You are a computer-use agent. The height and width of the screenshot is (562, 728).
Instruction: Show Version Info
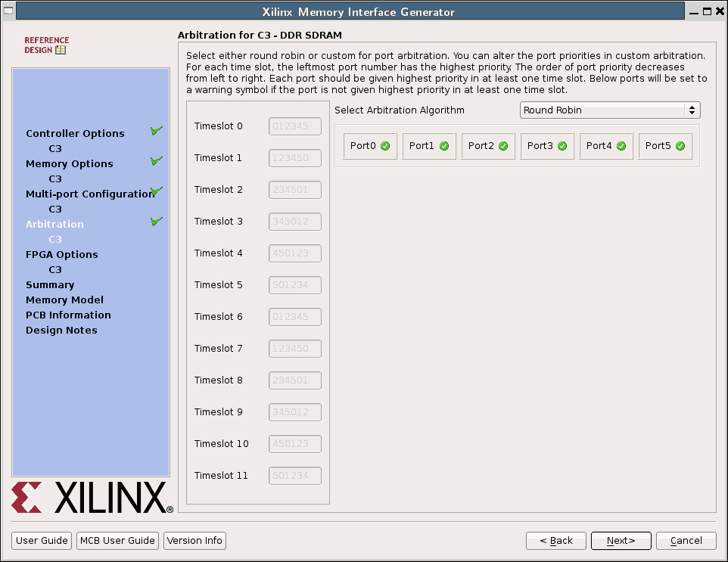pyautogui.click(x=194, y=541)
